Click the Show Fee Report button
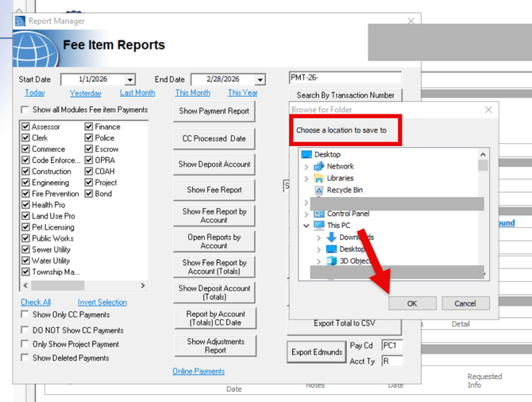Image resolution: width=532 pixels, height=402 pixels. pyautogui.click(x=214, y=190)
